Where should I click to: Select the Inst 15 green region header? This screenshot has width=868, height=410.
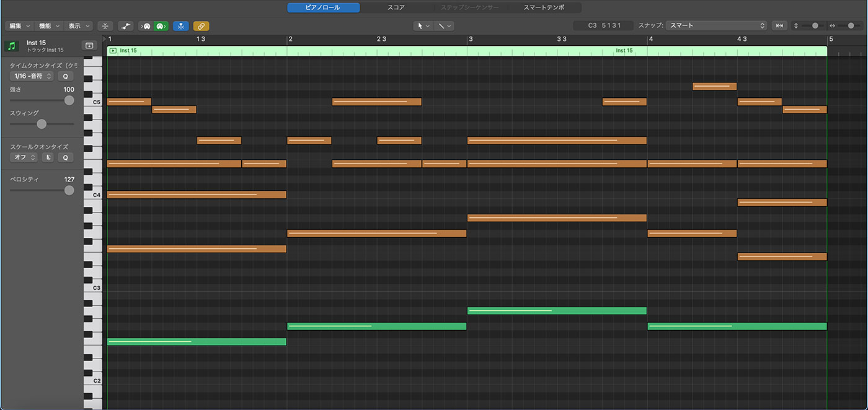pos(467,51)
